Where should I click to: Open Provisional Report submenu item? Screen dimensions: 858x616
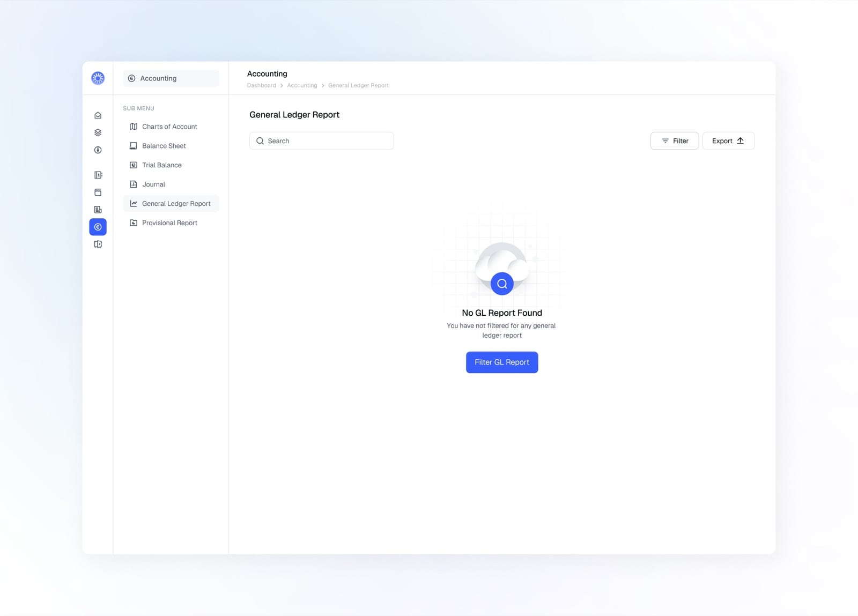171,223
